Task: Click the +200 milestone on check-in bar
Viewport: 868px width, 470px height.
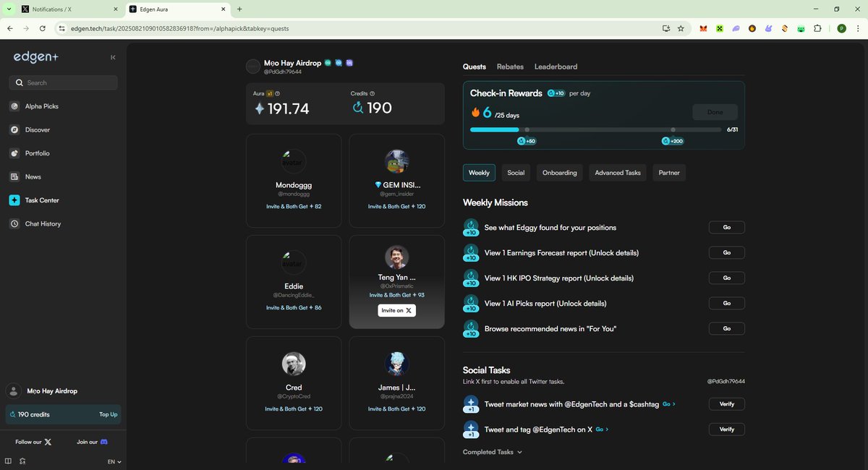Action: tap(672, 141)
